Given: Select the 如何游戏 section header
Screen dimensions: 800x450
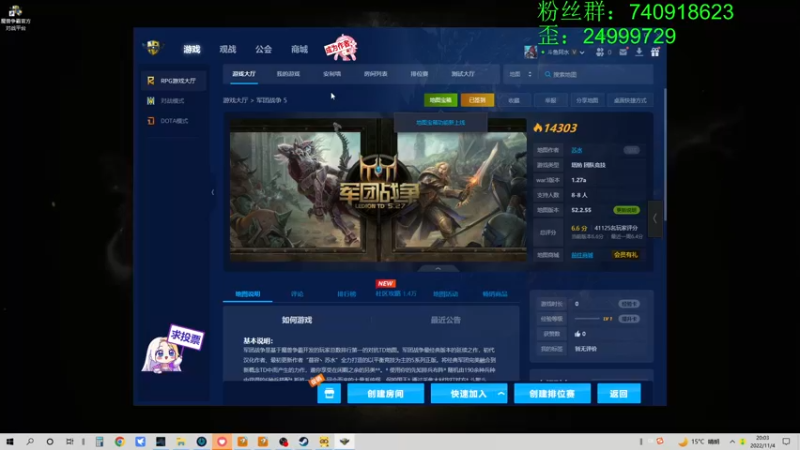Looking at the screenshot, I should 297,320.
